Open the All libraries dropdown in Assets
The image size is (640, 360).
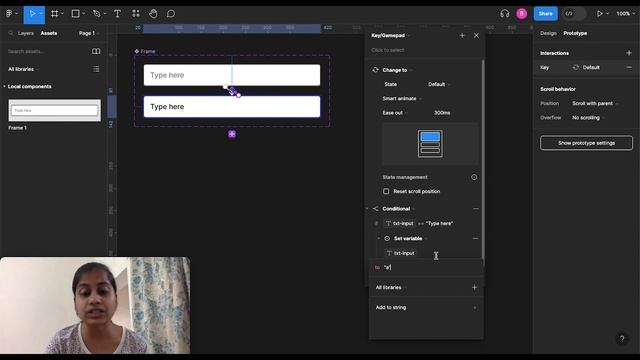point(23,69)
